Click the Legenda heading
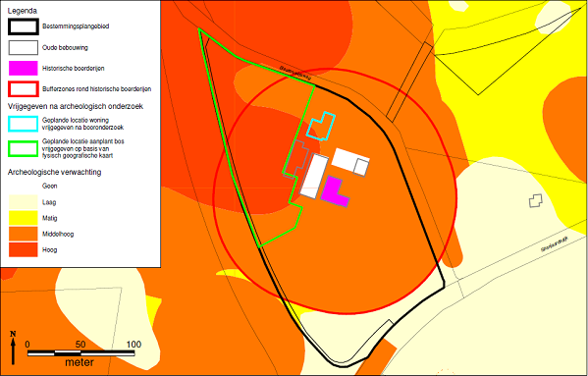 click(x=23, y=11)
